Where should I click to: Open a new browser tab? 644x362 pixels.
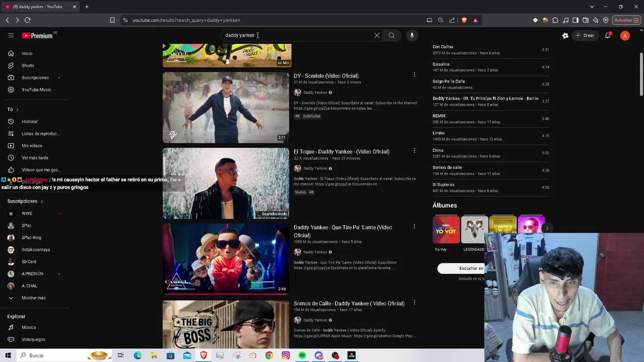pos(87,7)
